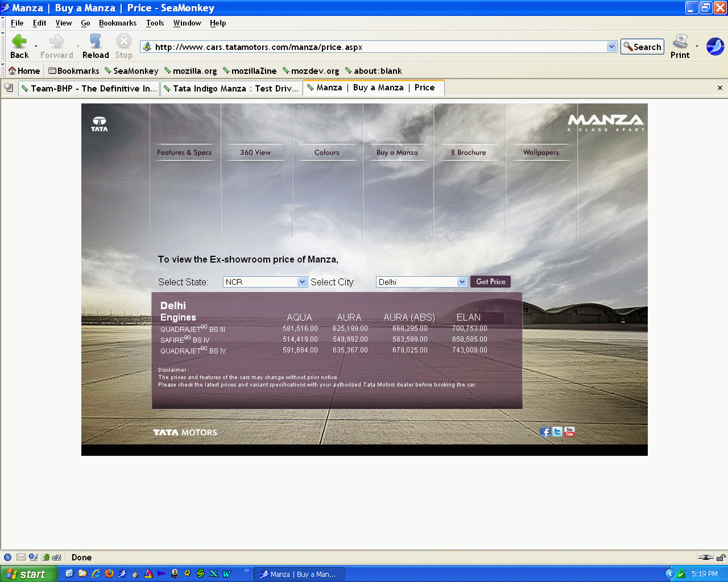Click the tab list icon left of tabs

pyautogui.click(x=9, y=88)
